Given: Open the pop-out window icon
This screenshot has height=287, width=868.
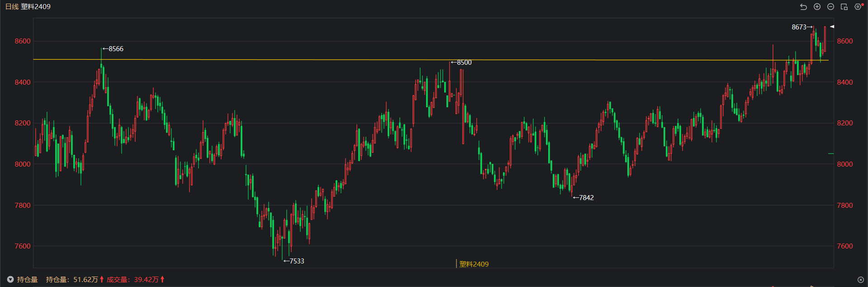Looking at the screenshot, I should point(844,7).
